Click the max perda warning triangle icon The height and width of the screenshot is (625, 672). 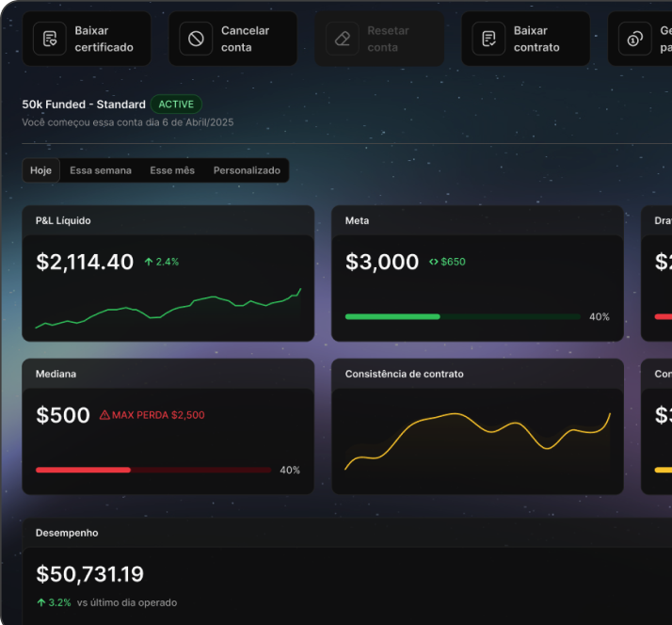tap(104, 415)
